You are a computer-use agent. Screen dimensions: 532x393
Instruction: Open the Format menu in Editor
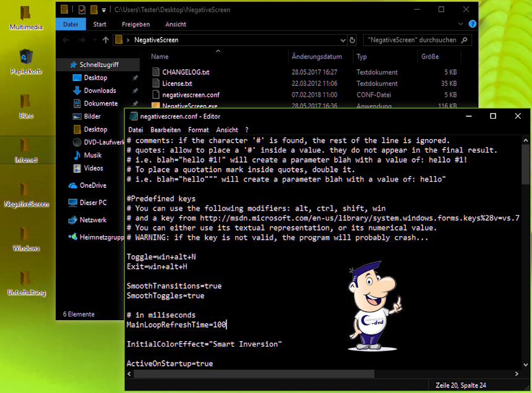coord(199,130)
